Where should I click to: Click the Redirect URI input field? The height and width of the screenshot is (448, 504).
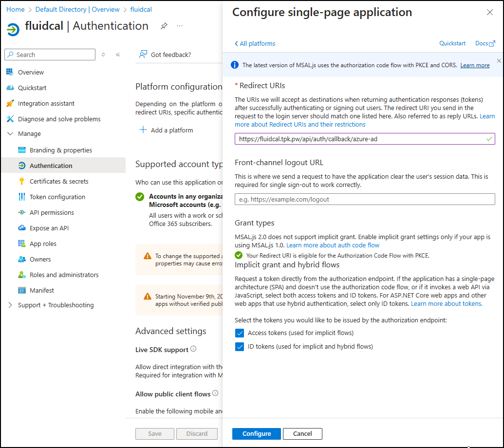click(x=365, y=139)
